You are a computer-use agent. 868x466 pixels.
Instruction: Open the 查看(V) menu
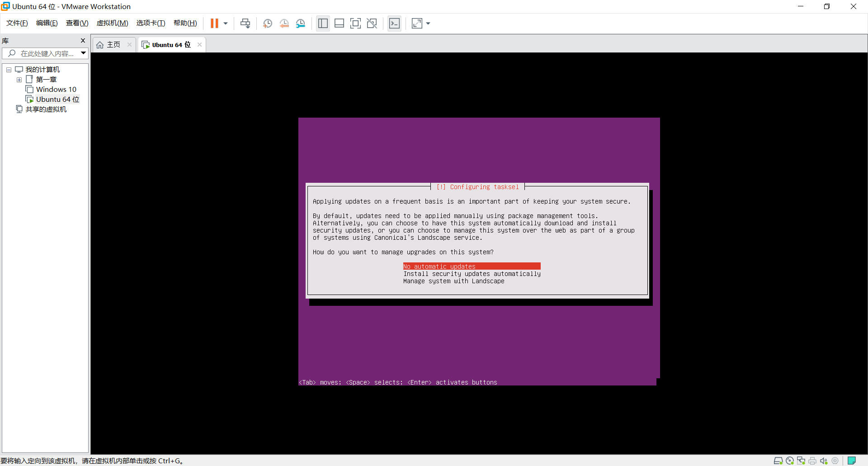77,23
